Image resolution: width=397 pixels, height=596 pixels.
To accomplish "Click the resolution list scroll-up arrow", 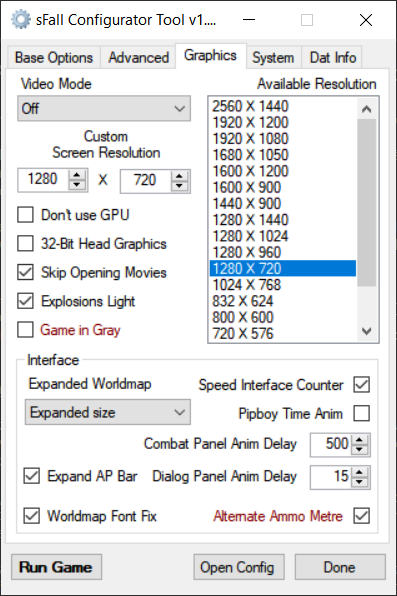I will click(x=367, y=109).
